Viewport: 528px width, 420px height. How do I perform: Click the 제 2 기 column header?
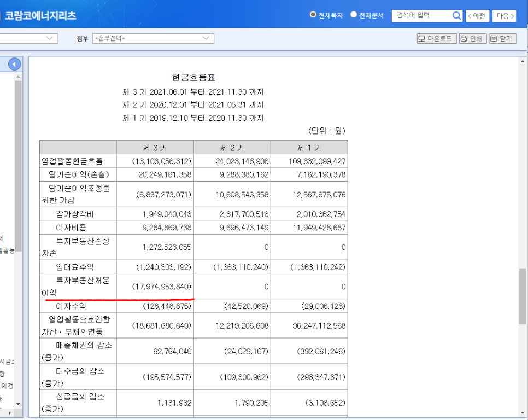point(232,148)
